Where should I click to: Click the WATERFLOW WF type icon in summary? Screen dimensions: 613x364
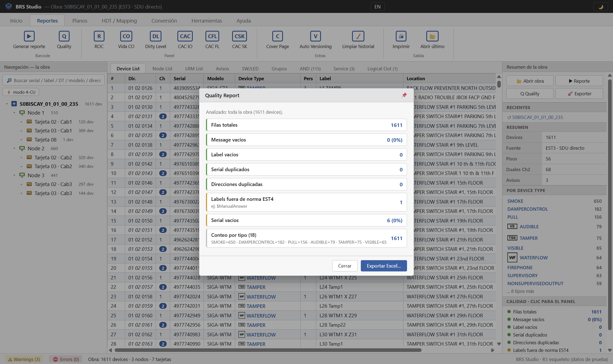click(512, 258)
